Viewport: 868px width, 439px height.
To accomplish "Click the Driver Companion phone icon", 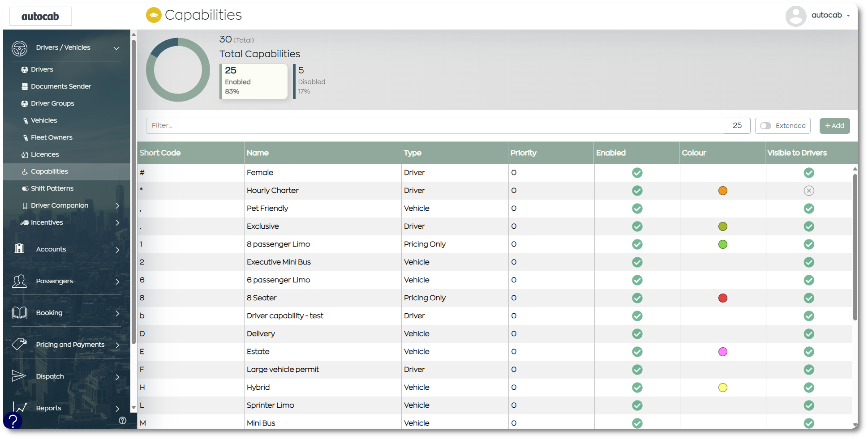I will [25, 206].
